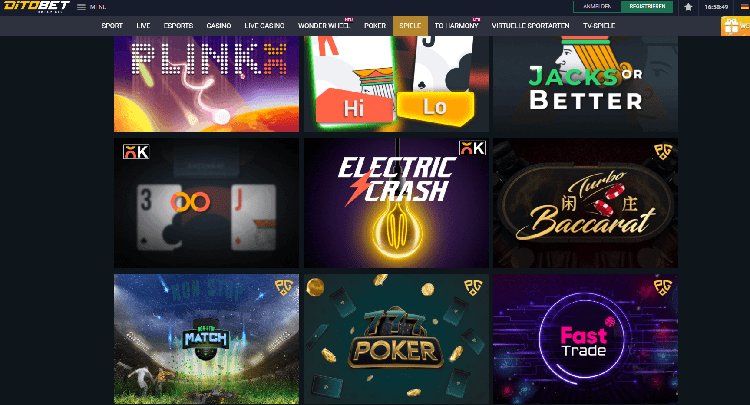750x405 pixels.
Task: Open the hamburger menu icon
Action: (81, 7)
